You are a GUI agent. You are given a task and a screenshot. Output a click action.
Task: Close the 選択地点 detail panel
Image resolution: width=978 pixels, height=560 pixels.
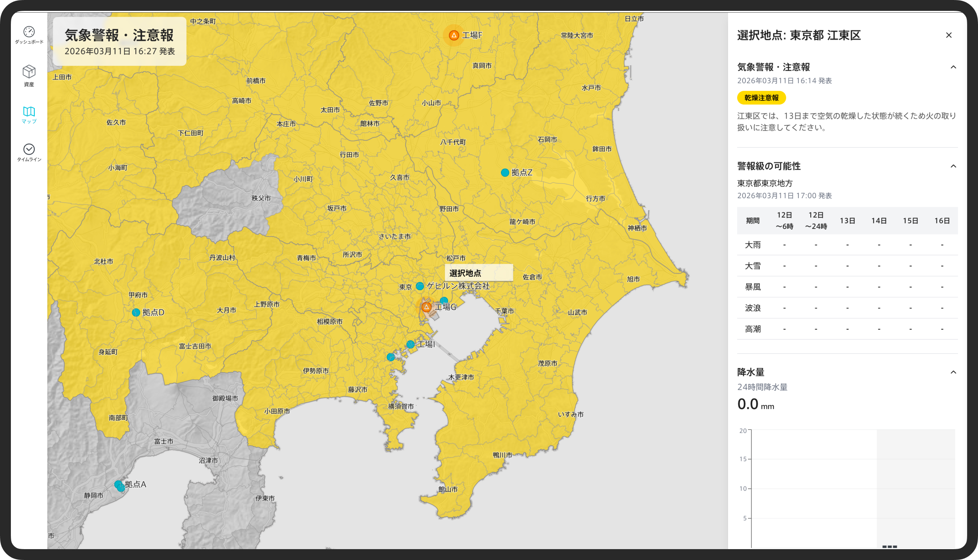pos(949,35)
